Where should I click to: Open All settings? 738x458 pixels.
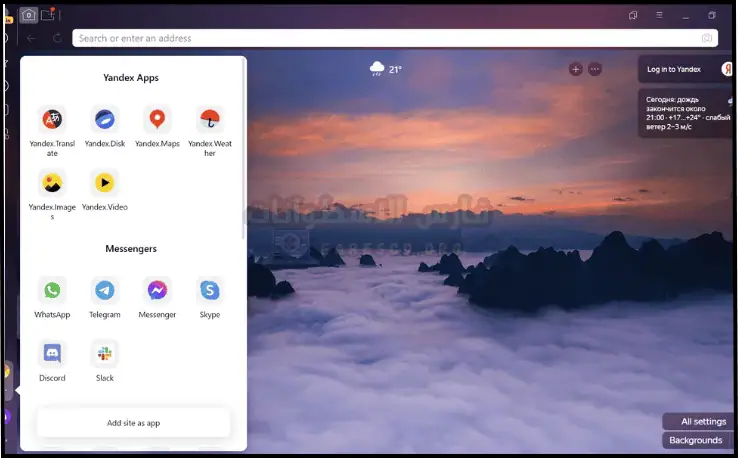click(697, 422)
